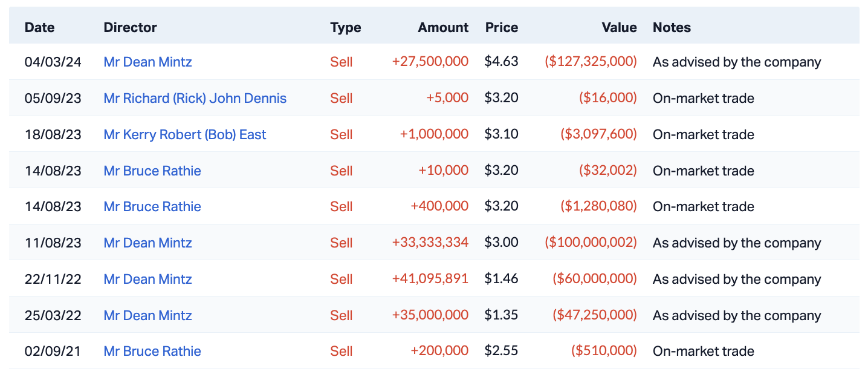The image size is (868, 380).
Task: Select the $2.55 price cell
Action: coord(501,351)
